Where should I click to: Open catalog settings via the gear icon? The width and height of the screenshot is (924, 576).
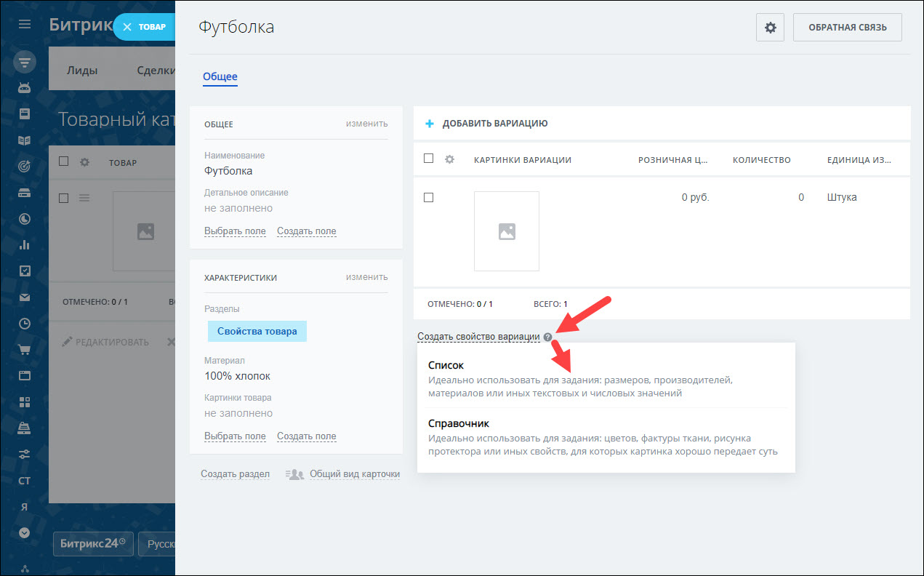[770, 26]
